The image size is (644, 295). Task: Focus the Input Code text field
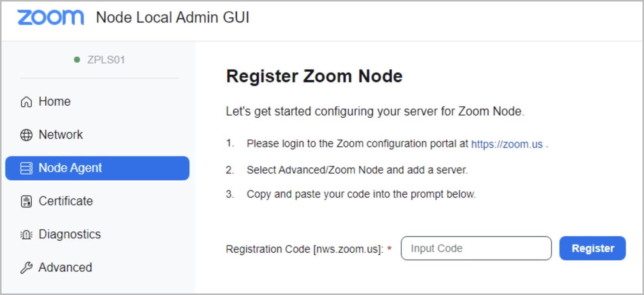[476, 248]
